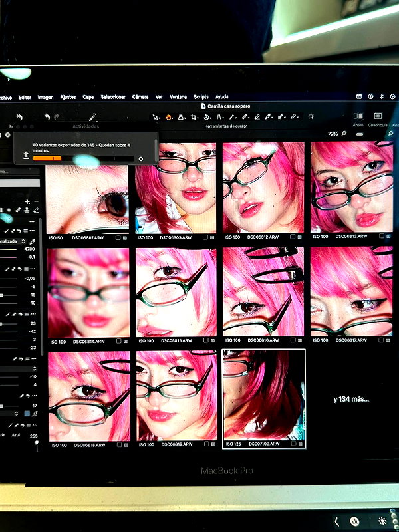
Task: Select the annotation pencil cursor tool
Action: click(x=293, y=118)
